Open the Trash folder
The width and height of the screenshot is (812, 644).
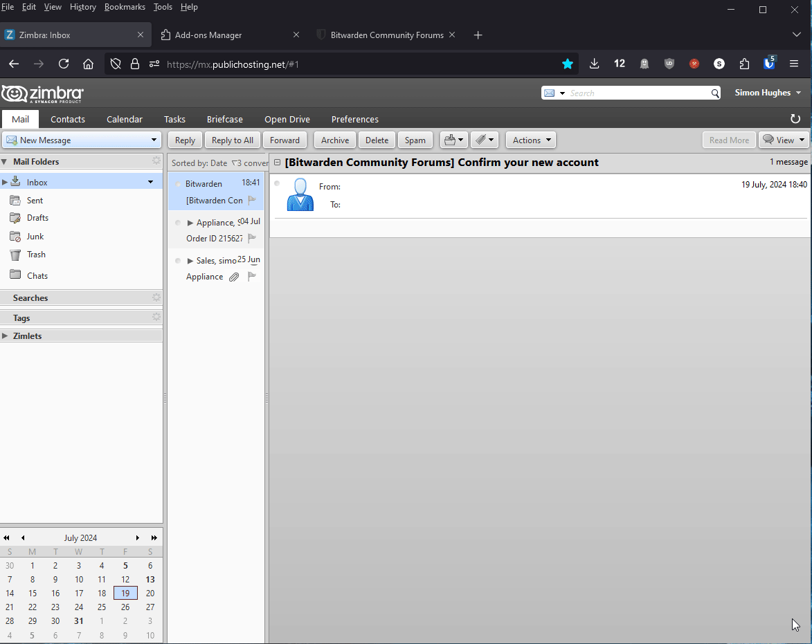coord(36,255)
